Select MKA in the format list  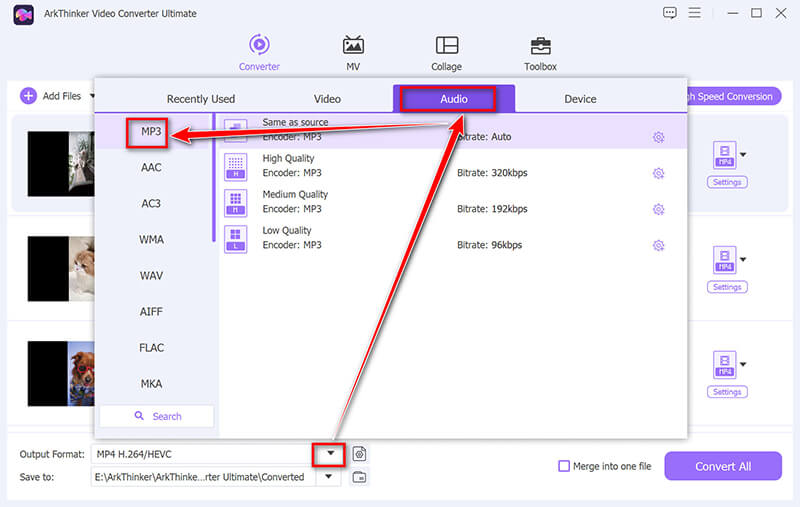(x=151, y=384)
